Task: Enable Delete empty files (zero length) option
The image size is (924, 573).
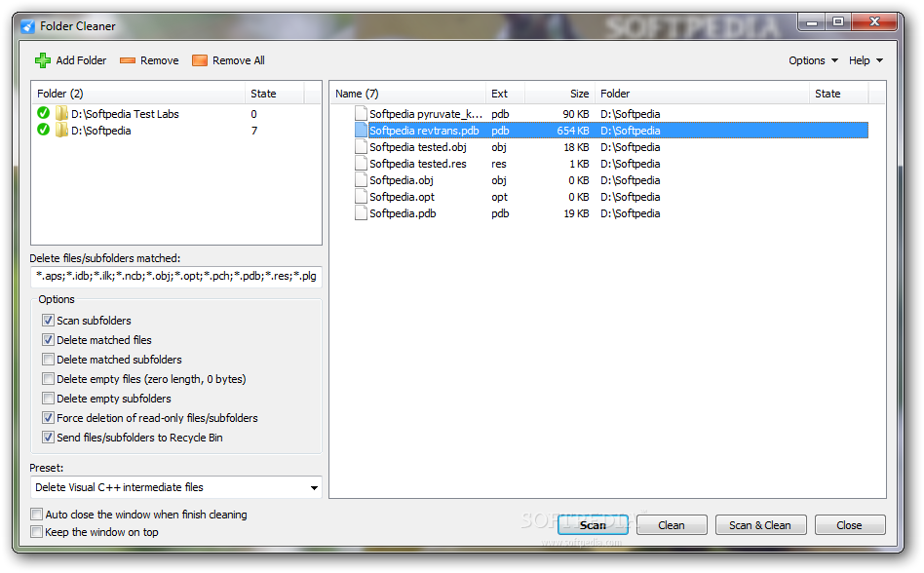Action: point(49,379)
